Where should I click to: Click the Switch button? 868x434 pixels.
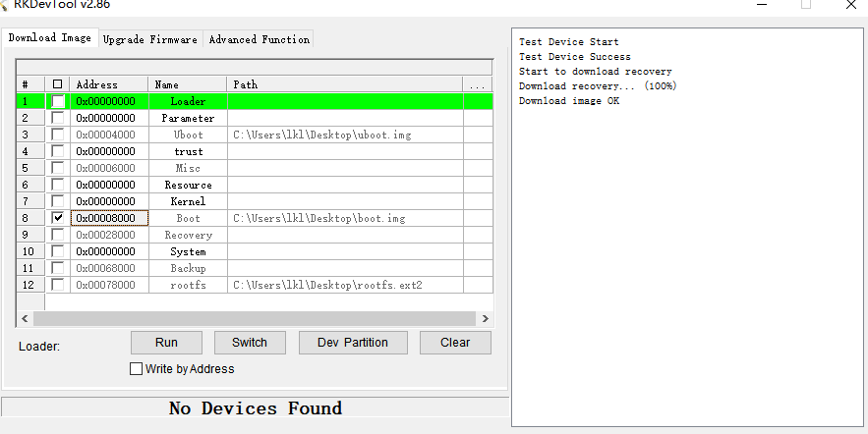(250, 343)
